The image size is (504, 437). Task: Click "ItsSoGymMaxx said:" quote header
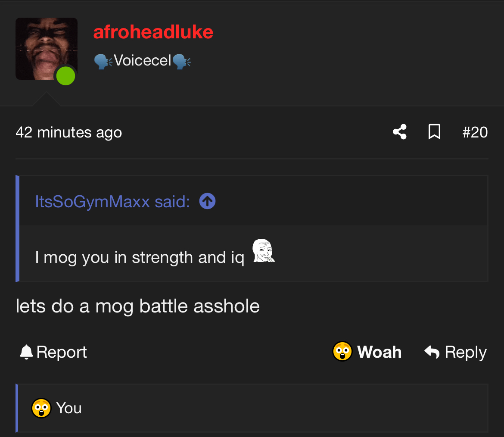[112, 201]
